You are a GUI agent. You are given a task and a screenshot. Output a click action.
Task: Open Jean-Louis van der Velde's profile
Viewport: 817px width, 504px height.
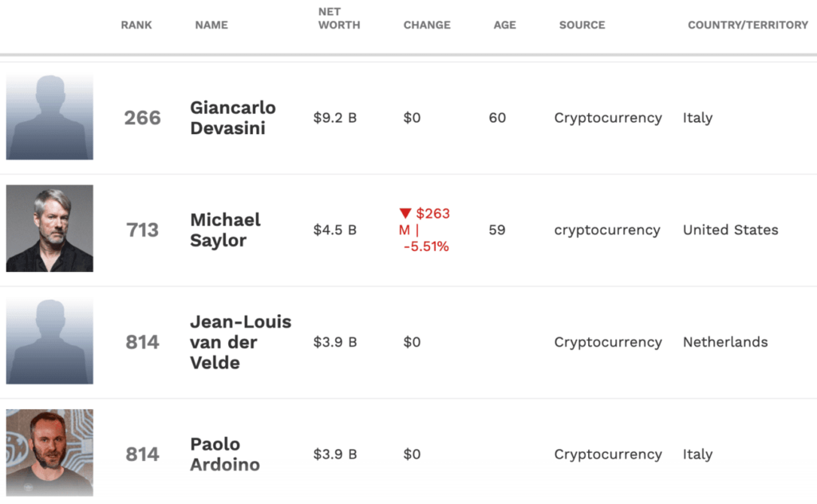(240, 342)
